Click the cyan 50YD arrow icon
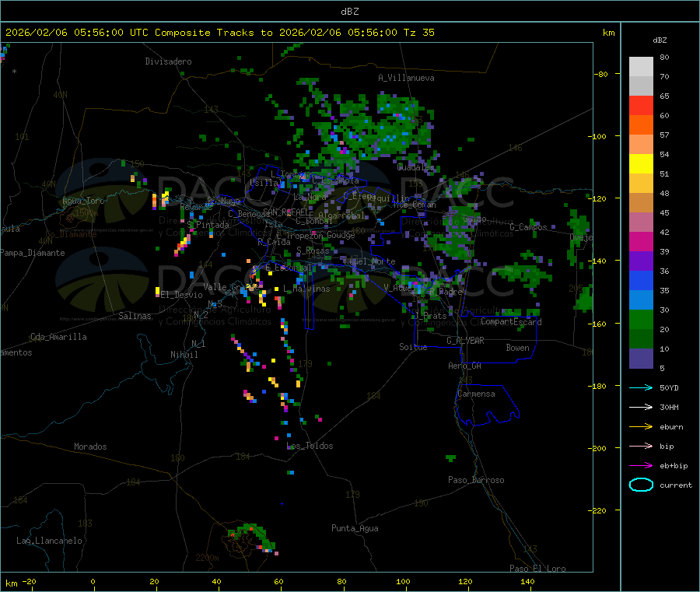Viewport: 700px width, 592px height. tap(641, 387)
